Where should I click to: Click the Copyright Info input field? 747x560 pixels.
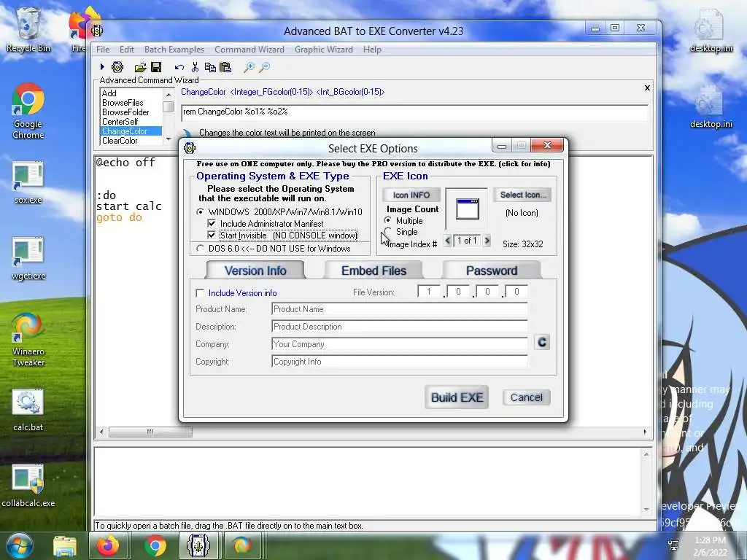click(399, 362)
